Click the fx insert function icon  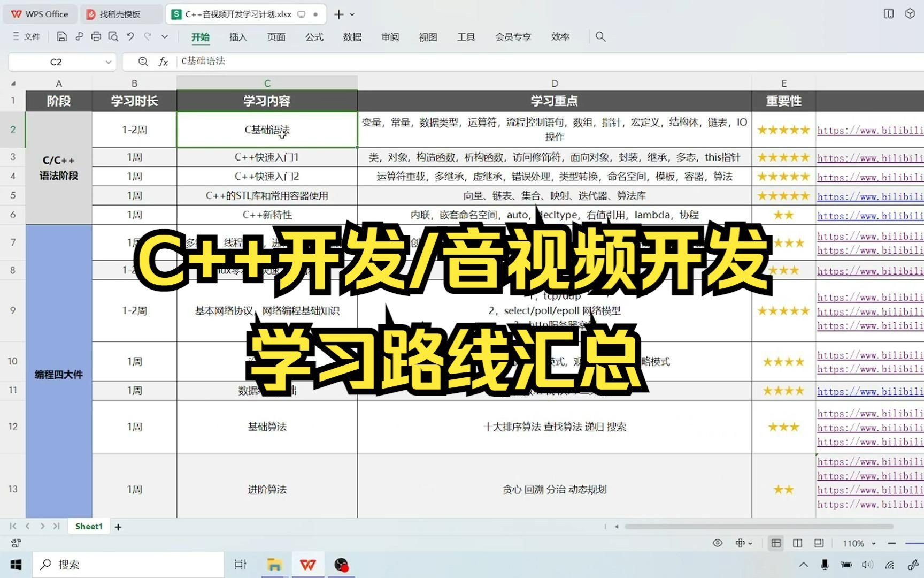163,62
